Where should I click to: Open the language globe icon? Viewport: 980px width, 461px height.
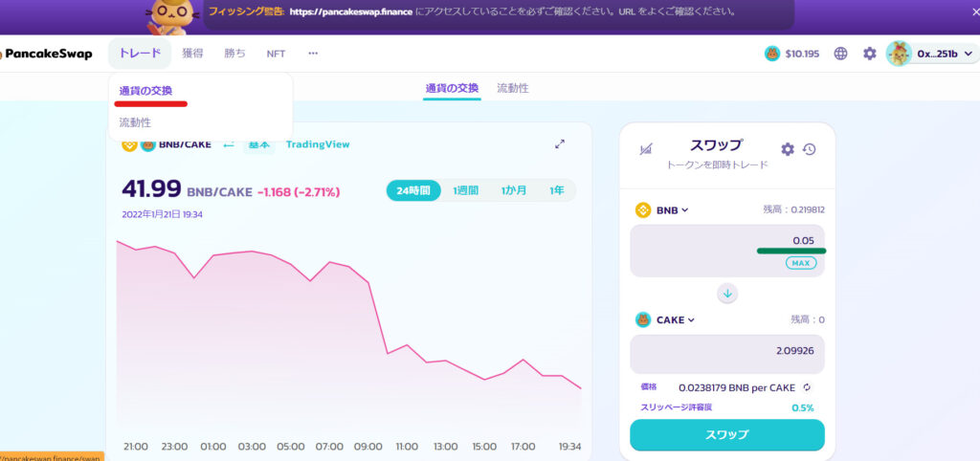coord(840,54)
